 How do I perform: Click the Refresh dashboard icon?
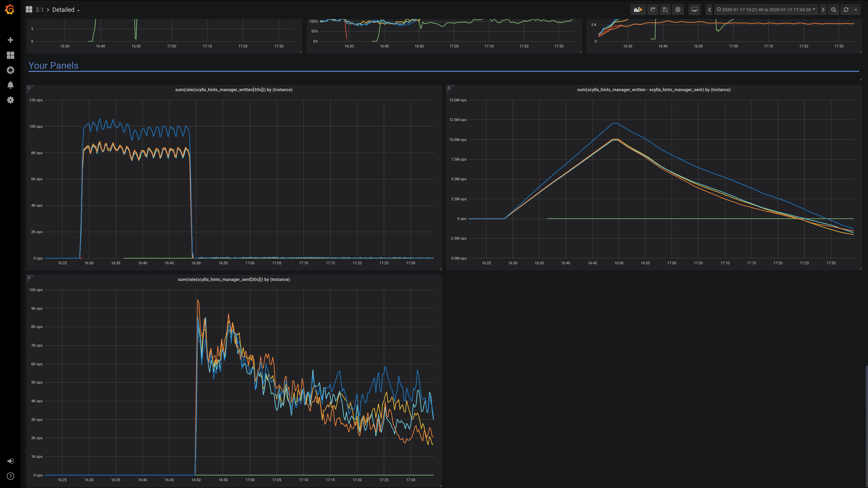pos(846,9)
